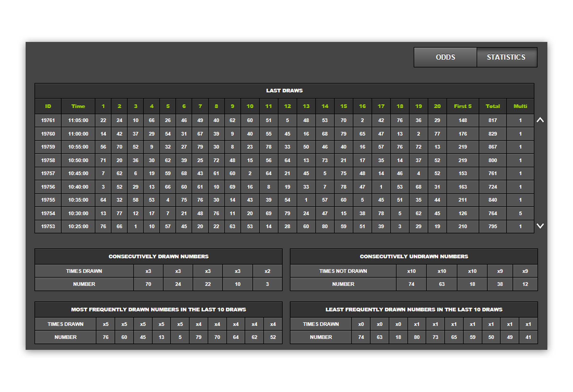This screenshot has height=392, width=573.
Task: Click the 10:40:00 time cell
Action: pos(78,187)
